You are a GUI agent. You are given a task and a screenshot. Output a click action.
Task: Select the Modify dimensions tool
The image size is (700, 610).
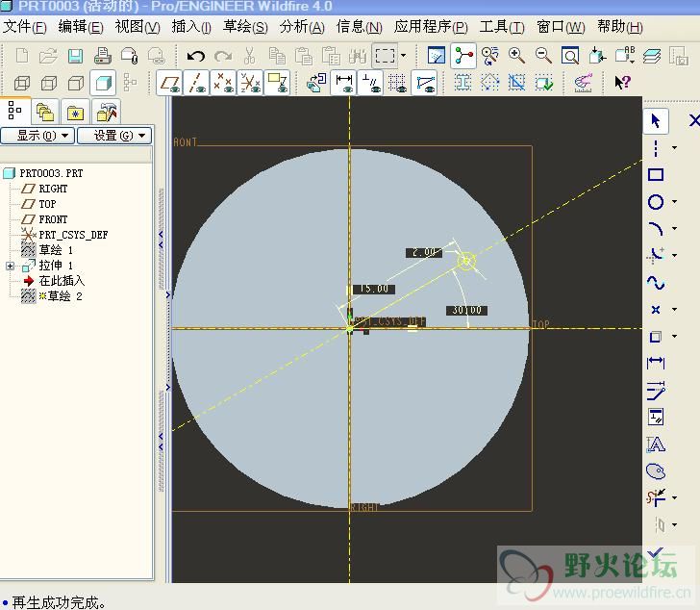pyautogui.click(x=656, y=391)
